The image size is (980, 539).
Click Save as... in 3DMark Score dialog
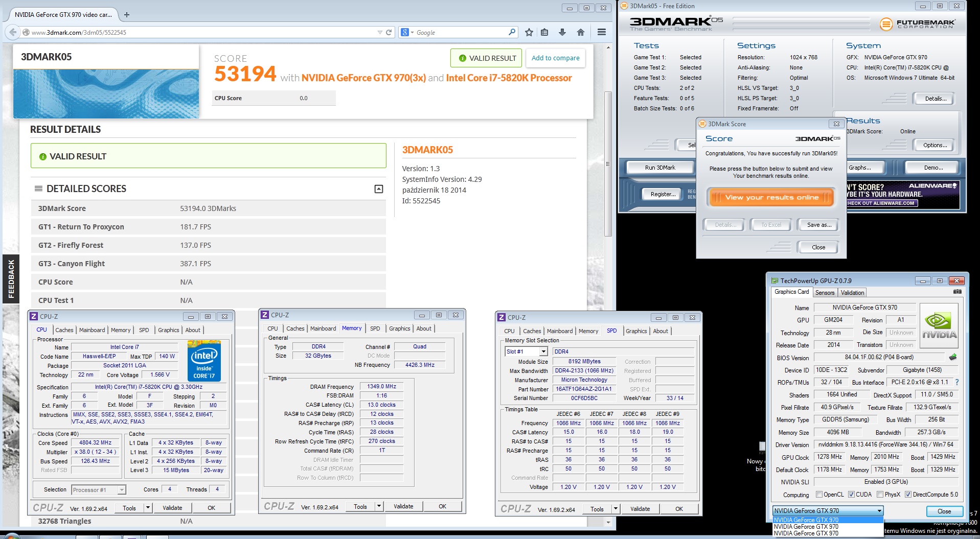(x=819, y=225)
